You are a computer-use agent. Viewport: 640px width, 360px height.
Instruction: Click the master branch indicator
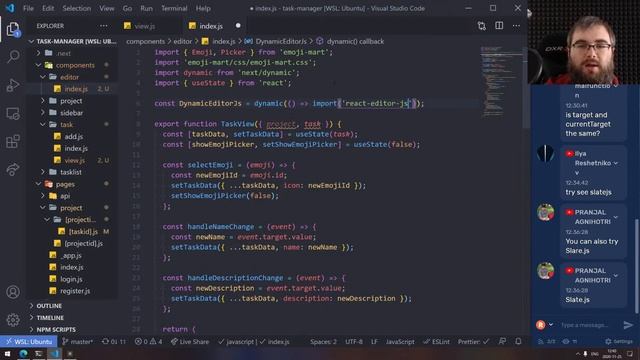point(78,342)
